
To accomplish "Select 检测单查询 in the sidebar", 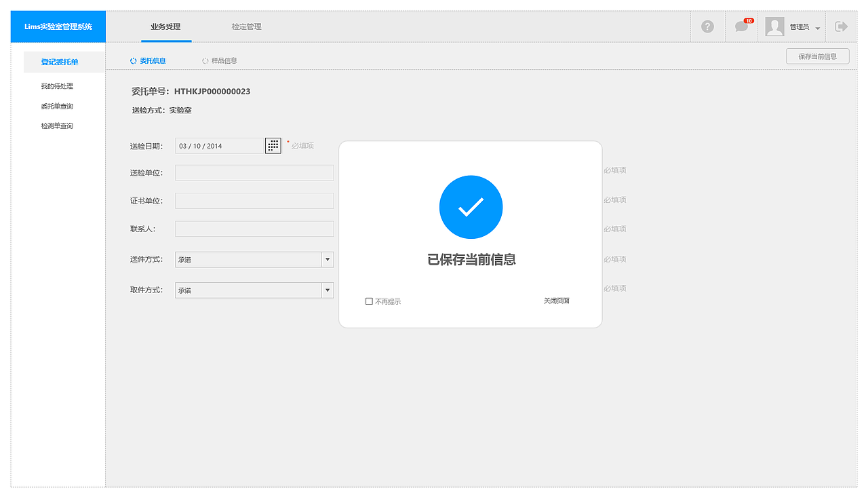I will [x=58, y=125].
